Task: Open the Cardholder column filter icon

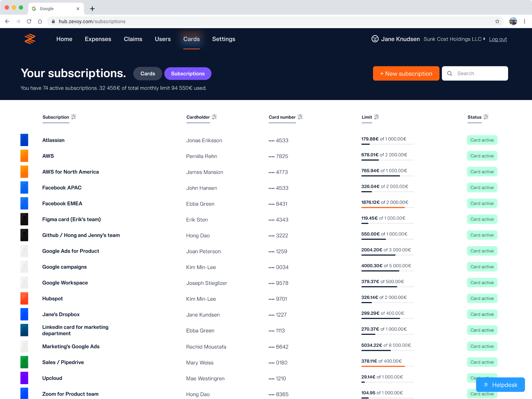Action: click(214, 117)
